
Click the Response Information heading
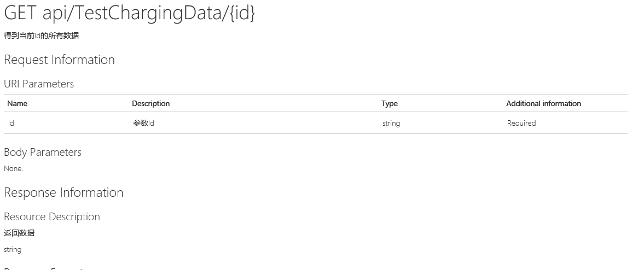pos(63,192)
